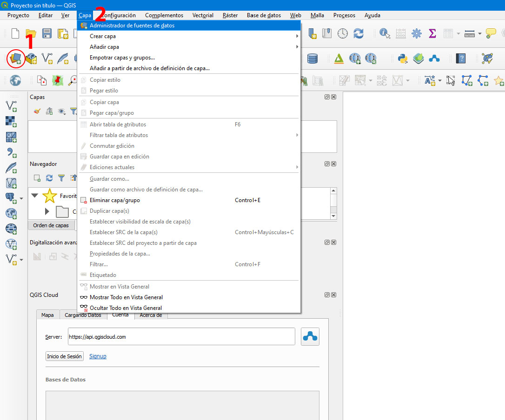Open dropdown by attribute table icon
This screenshot has height=420, width=505.
[x=458, y=33]
